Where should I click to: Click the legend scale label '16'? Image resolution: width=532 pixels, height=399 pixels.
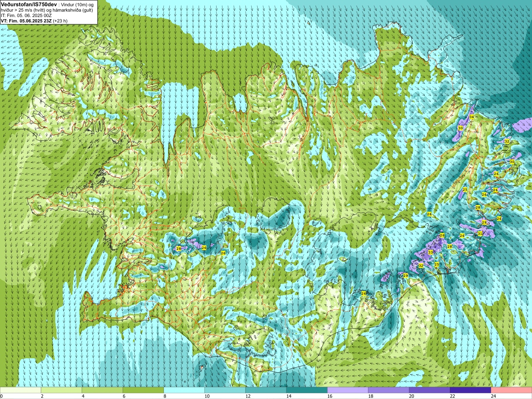click(330, 396)
